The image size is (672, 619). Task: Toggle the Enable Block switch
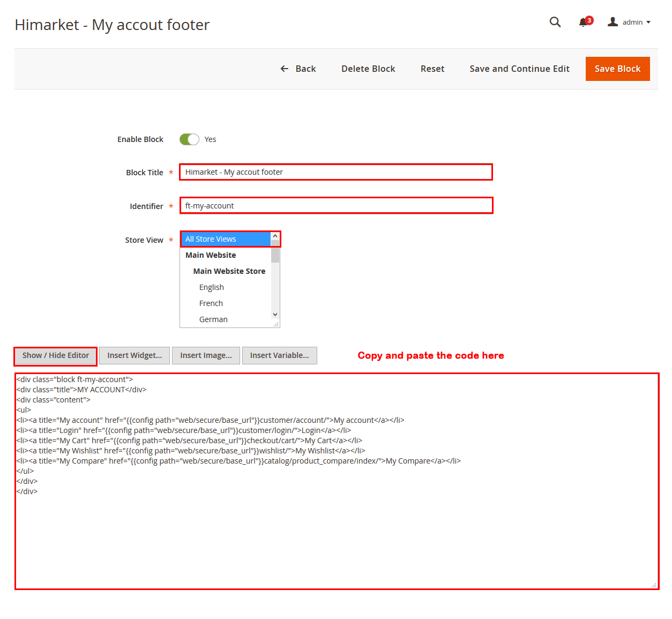[x=189, y=139]
